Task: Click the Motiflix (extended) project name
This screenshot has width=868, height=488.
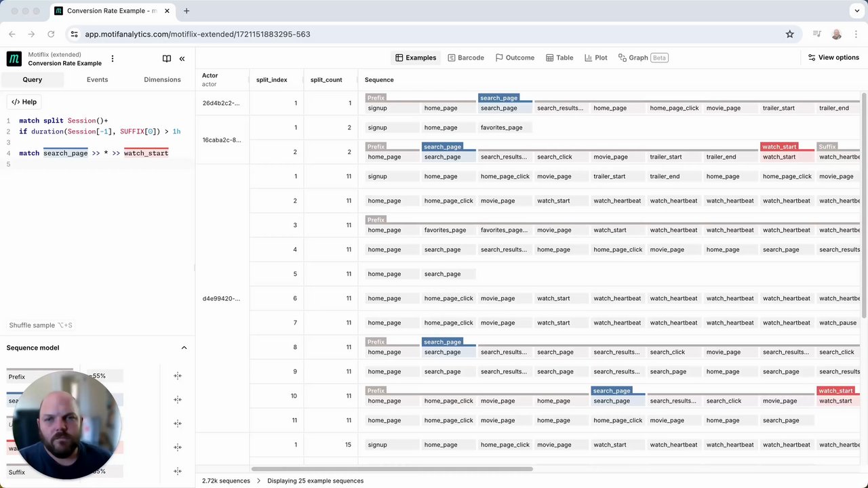Action: 54,54
